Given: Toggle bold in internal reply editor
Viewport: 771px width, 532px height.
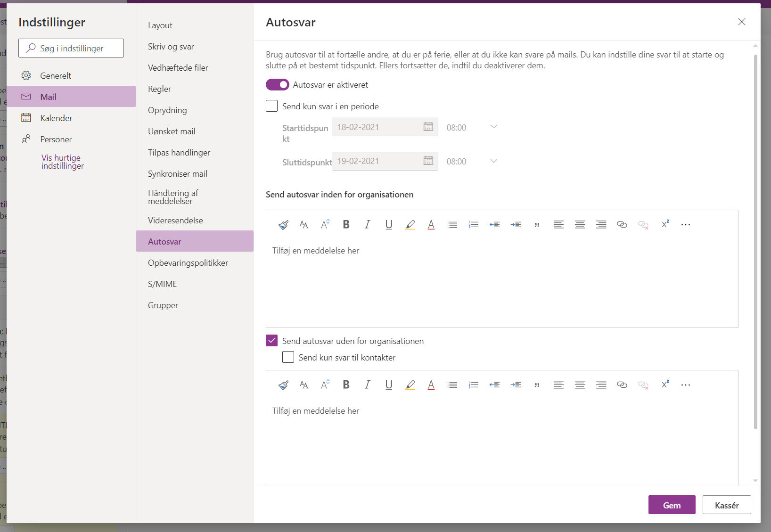Looking at the screenshot, I should [346, 225].
